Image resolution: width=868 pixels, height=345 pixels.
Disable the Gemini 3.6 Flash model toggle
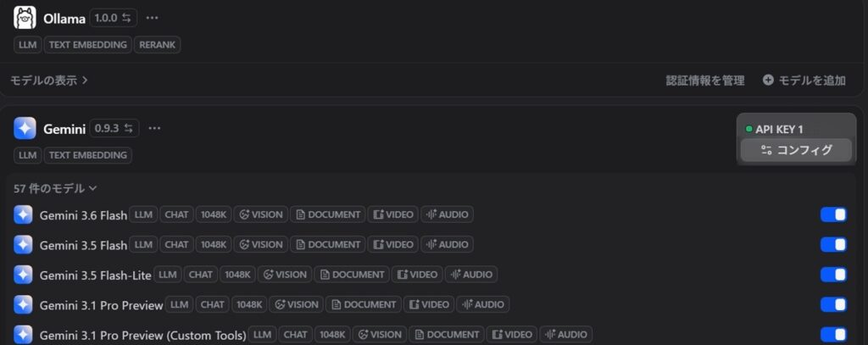point(833,214)
